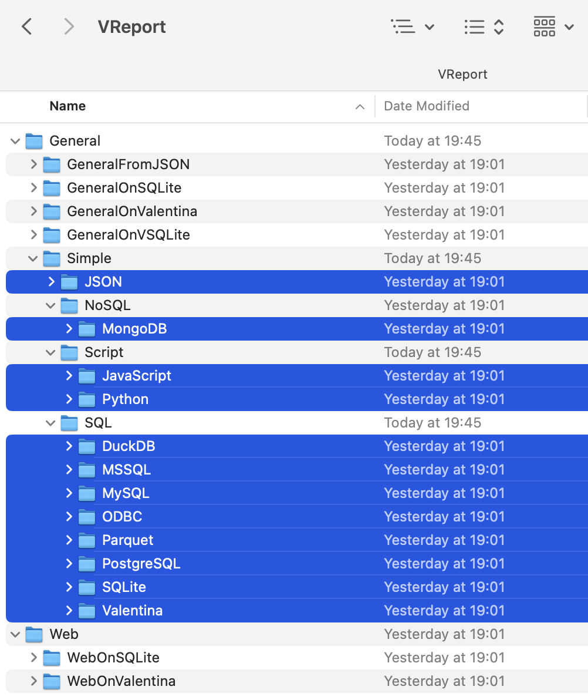This screenshot has height=700, width=588.
Task: Click the VReport path bar label
Action: [x=462, y=74]
